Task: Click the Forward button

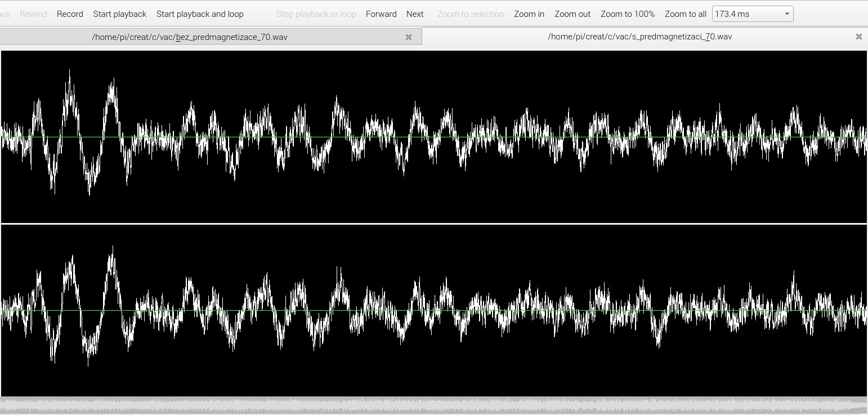Action: click(381, 14)
